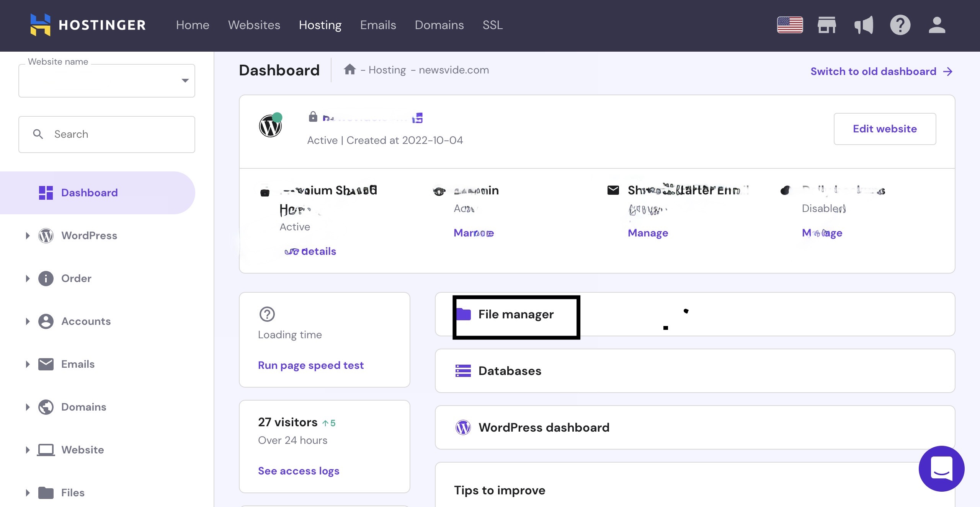Click the Edit website button
980x507 pixels.
coord(885,129)
